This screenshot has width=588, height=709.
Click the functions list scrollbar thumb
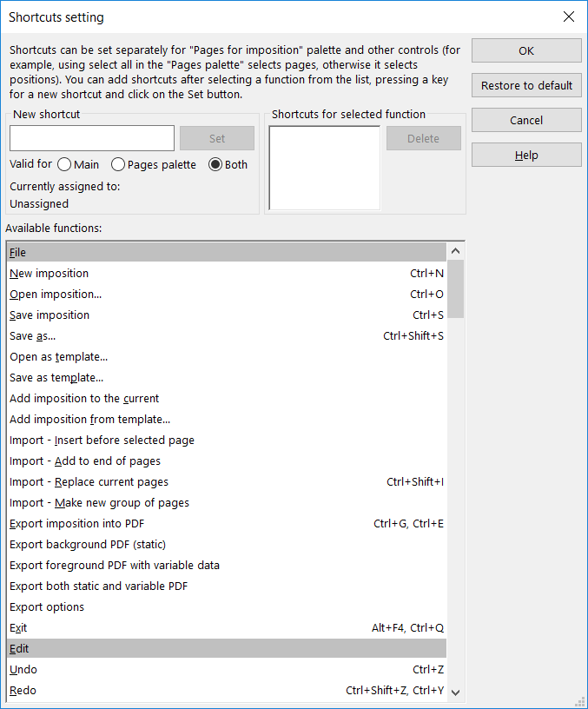coord(456,289)
